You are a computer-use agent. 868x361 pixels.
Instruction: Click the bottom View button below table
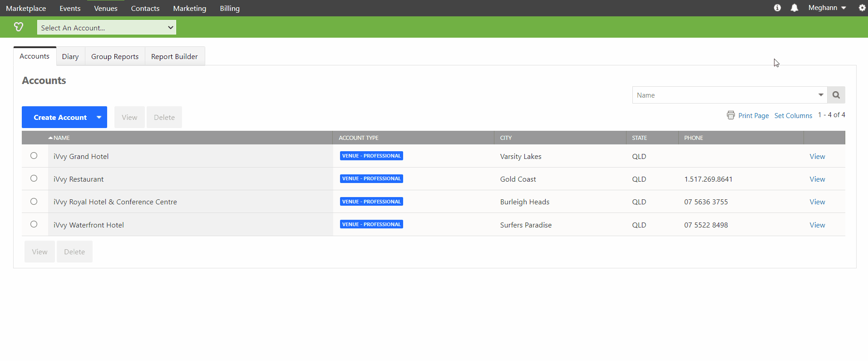39,252
